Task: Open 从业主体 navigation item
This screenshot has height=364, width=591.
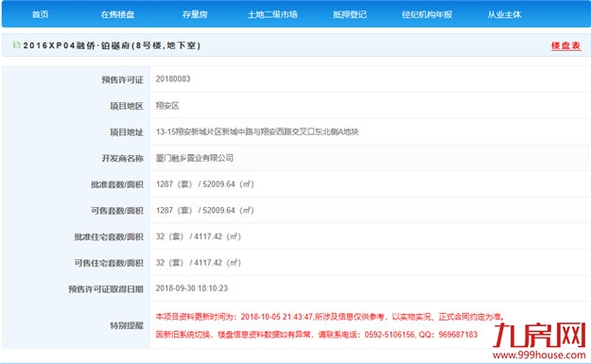Action: point(504,14)
